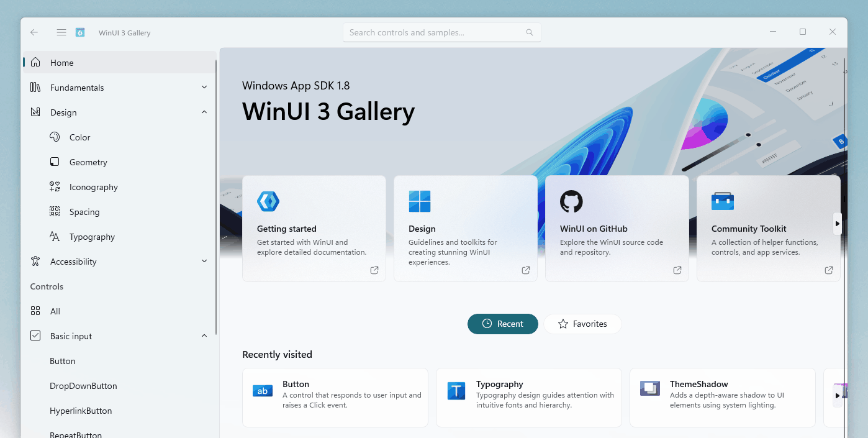Open the recently visited Button card
868x438 pixels.
point(335,398)
